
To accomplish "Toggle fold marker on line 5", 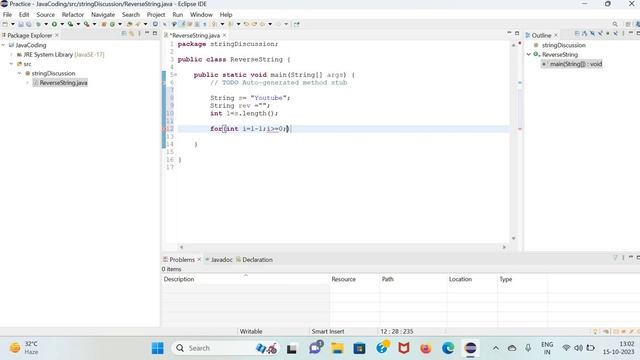I will tap(176, 75).
